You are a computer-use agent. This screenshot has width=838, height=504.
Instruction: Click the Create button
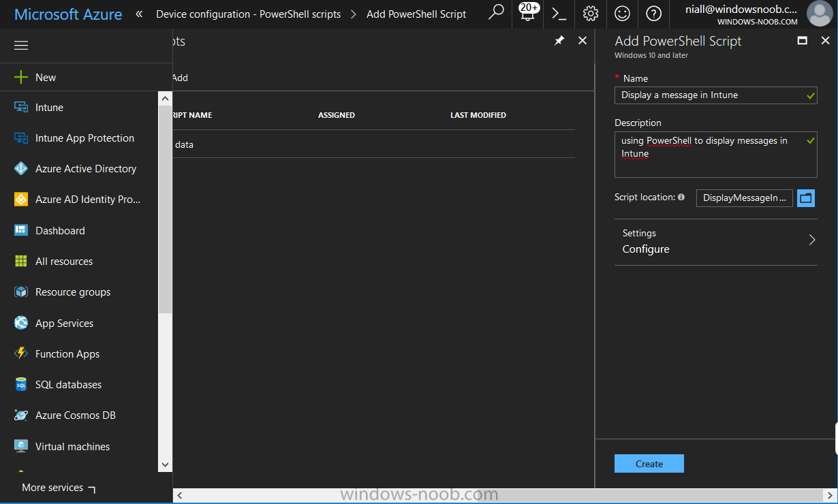[649, 464]
